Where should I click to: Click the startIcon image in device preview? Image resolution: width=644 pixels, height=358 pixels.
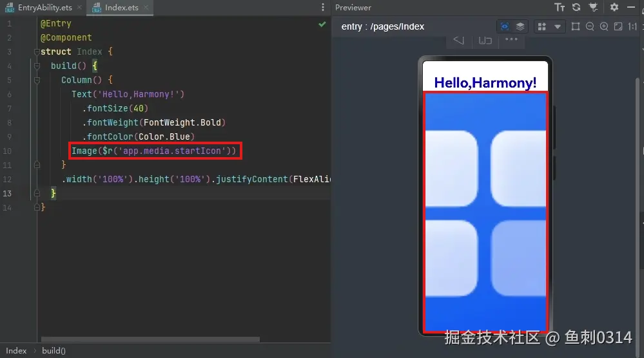click(485, 212)
